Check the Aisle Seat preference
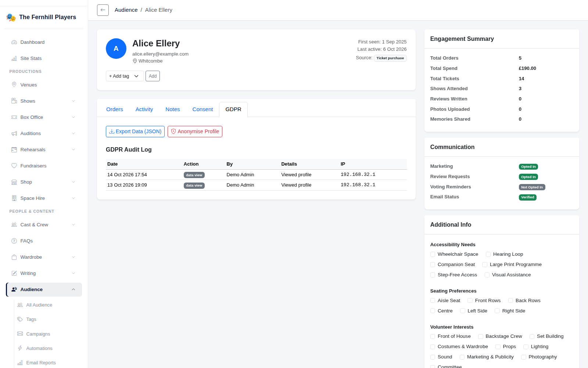The width and height of the screenshot is (588, 368). 433,301
